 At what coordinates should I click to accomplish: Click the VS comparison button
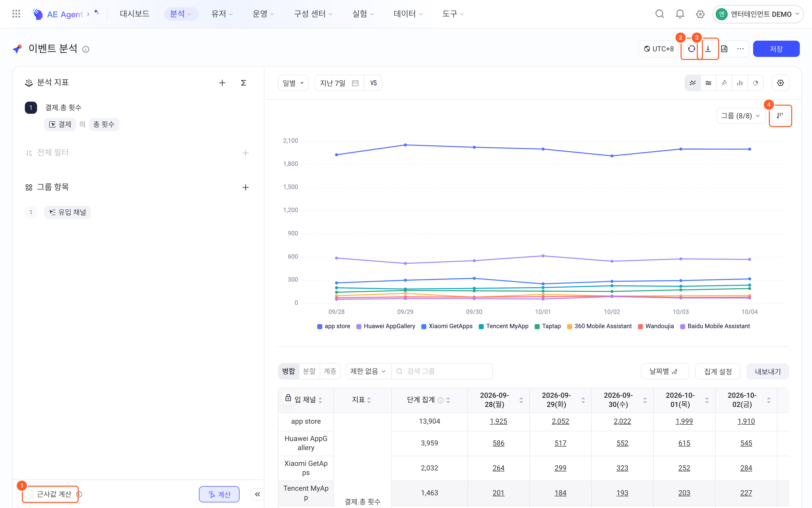tap(373, 83)
